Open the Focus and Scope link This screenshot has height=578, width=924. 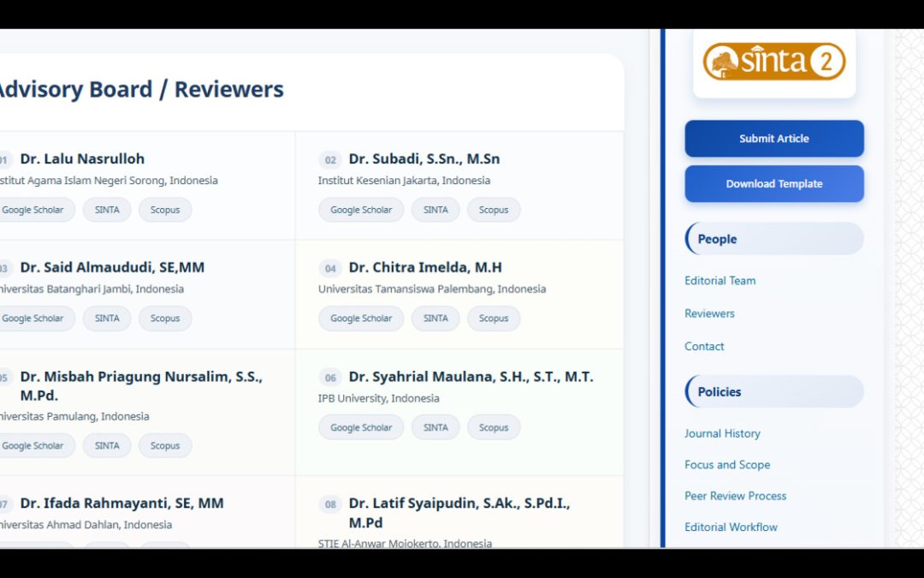click(x=727, y=465)
